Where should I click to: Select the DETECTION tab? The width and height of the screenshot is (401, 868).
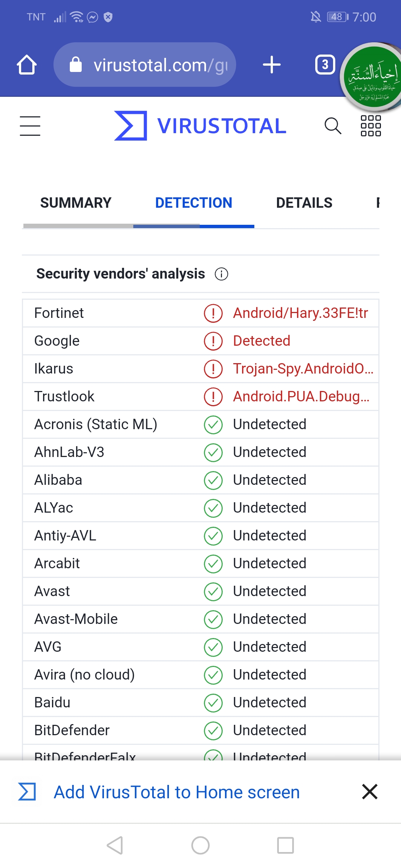tap(193, 203)
